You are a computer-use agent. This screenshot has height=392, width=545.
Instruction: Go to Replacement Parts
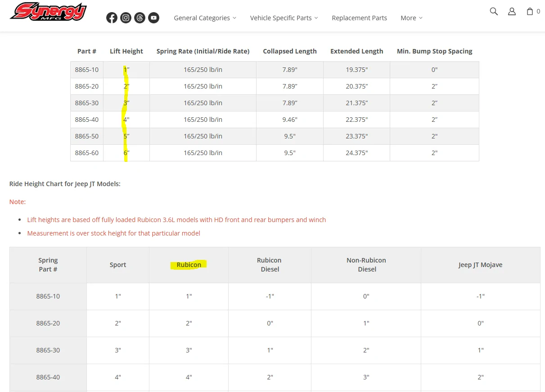(x=360, y=18)
